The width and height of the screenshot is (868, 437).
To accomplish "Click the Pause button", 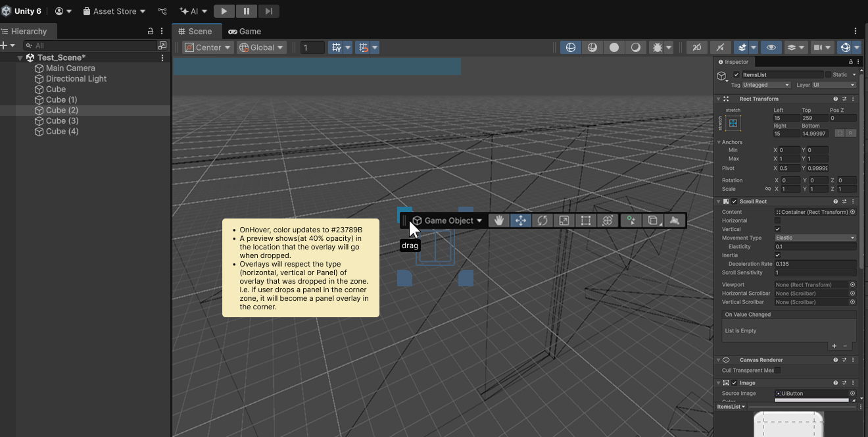I will click(246, 11).
